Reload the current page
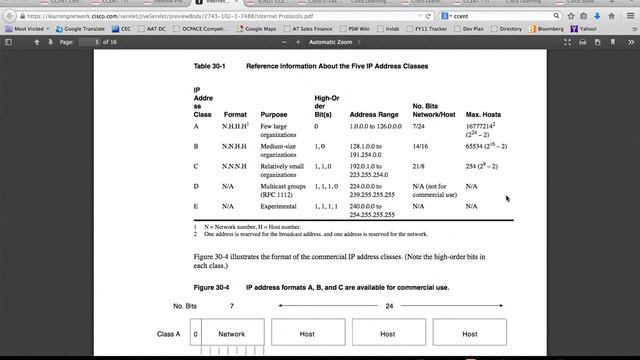 [x=428, y=16]
